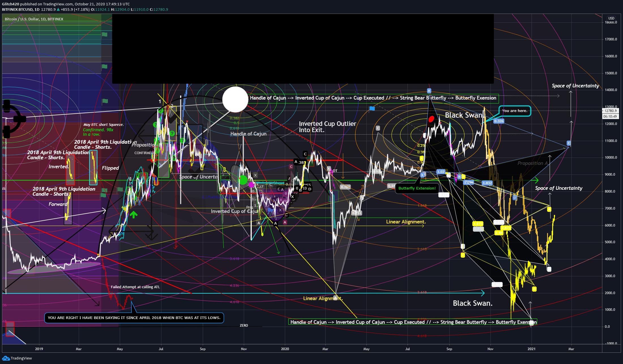Click the 'Flipped' annotation

point(110,168)
